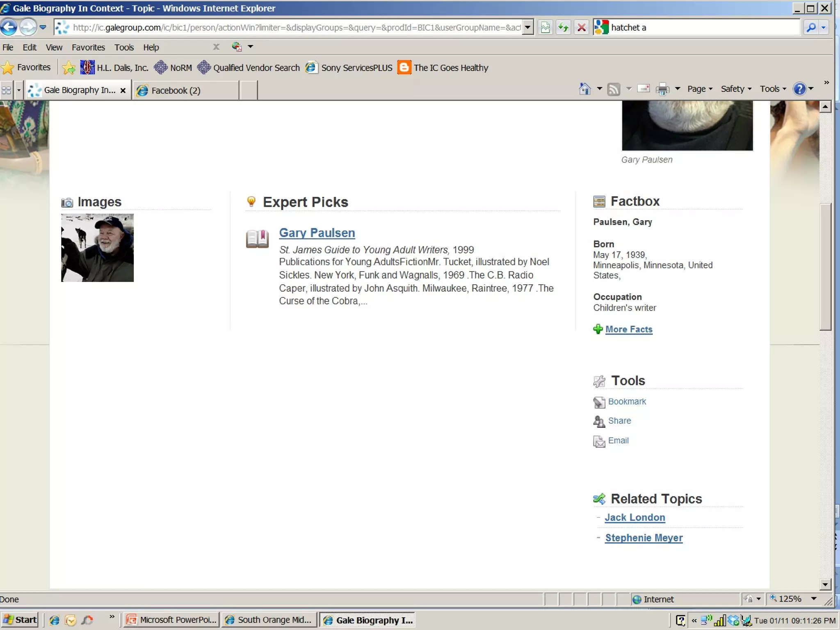The width and height of the screenshot is (840, 630).
Task: Click the Gary Paulsen dog sled thumbnail
Action: click(x=97, y=248)
